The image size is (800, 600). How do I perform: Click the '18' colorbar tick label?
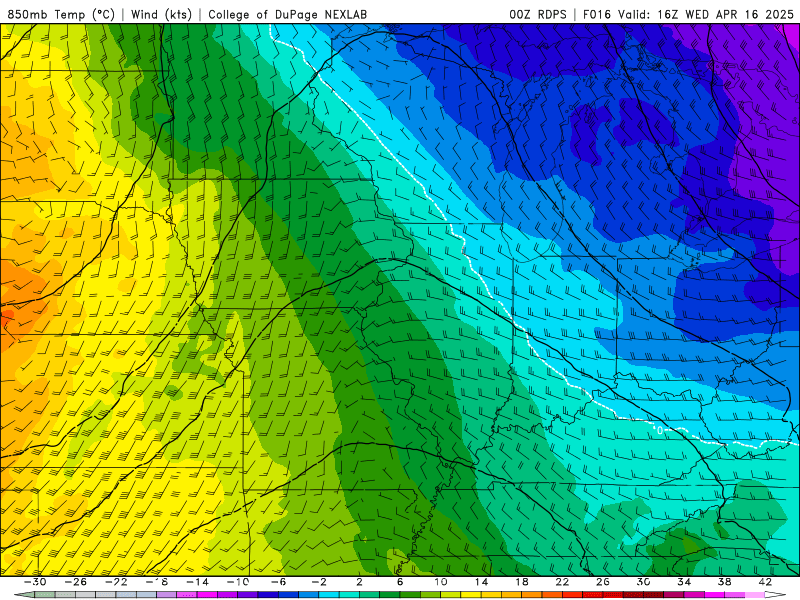(521, 582)
